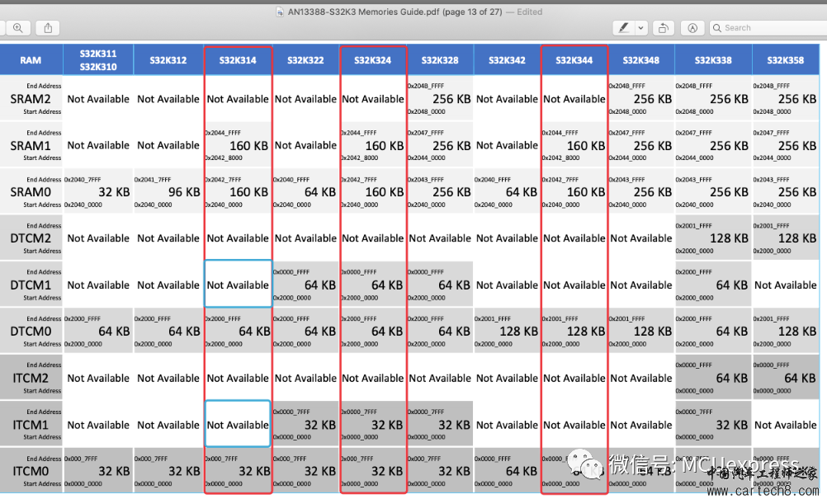827x504 pixels.
Task: Select the S32K342 column header
Action: [507, 60]
